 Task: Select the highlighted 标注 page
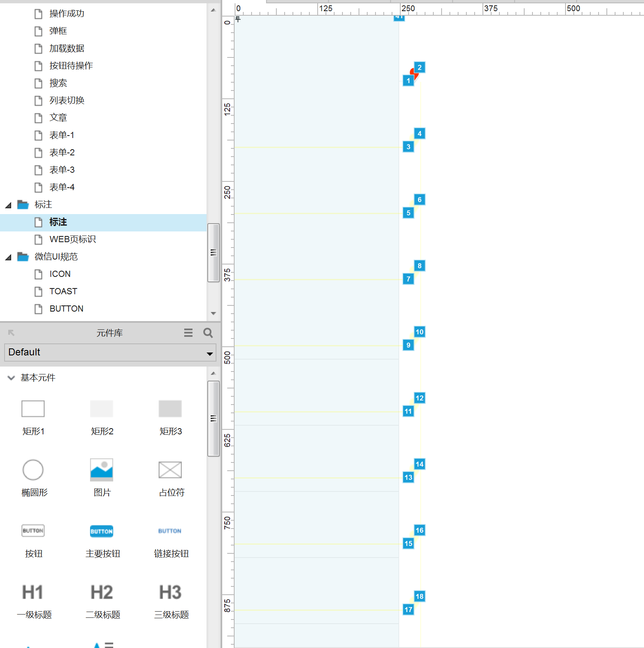[x=103, y=222]
